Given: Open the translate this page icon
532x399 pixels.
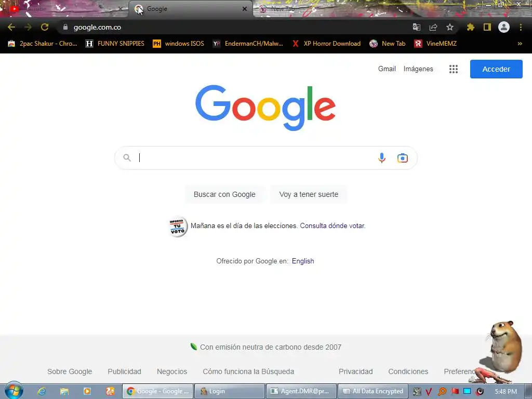Looking at the screenshot, I should tap(416, 27).
